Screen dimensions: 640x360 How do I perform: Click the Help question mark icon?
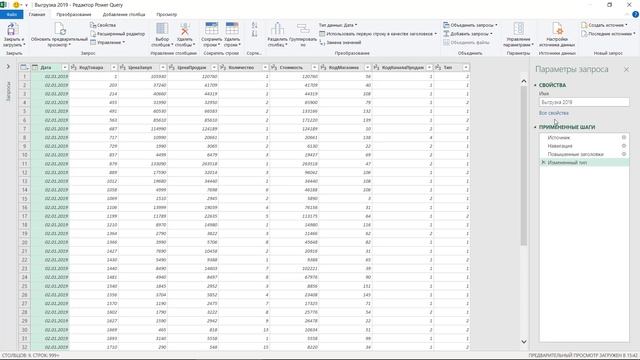click(x=635, y=14)
